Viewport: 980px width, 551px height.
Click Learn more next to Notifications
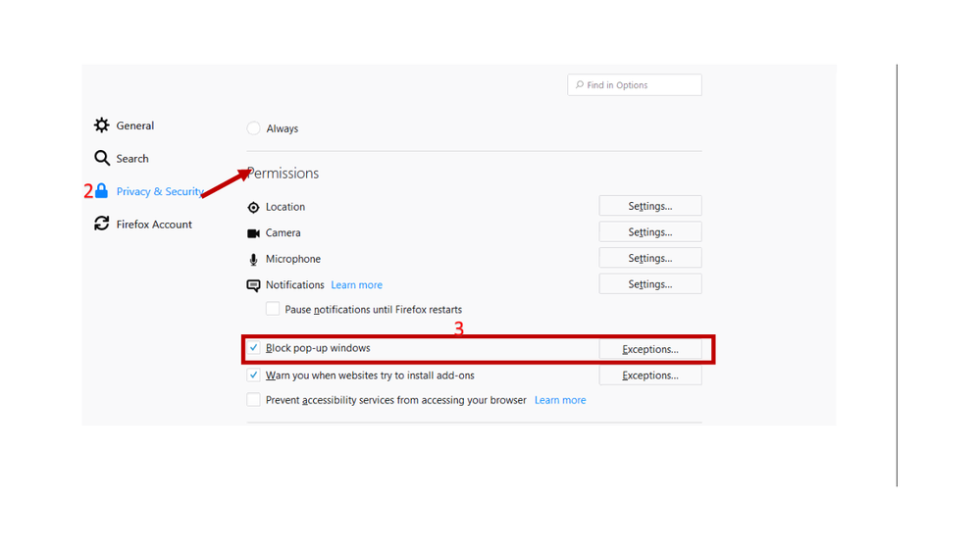pyautogui.click(x=356, y=285)
